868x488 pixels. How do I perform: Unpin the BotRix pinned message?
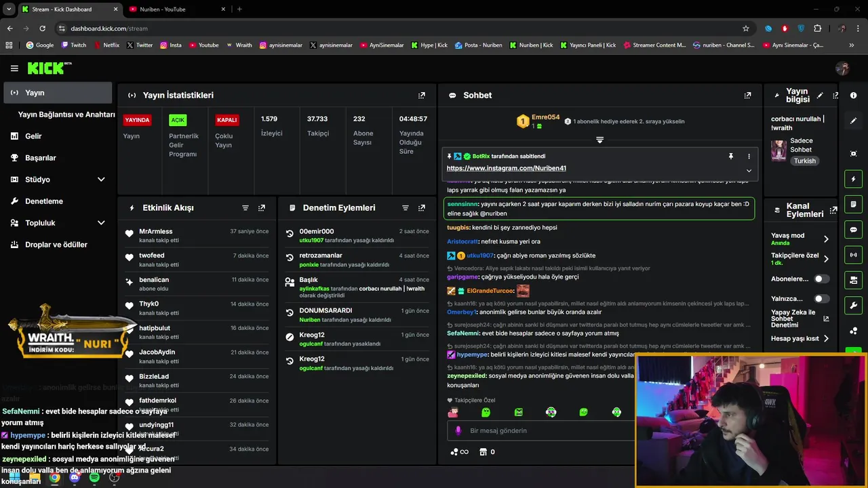click(731, 157)
